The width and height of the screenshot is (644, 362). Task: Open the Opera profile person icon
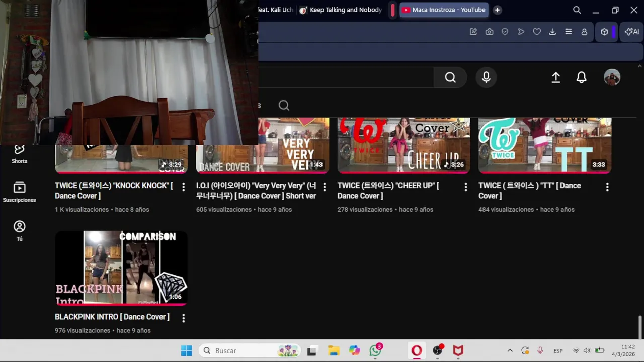click(584, 32)
